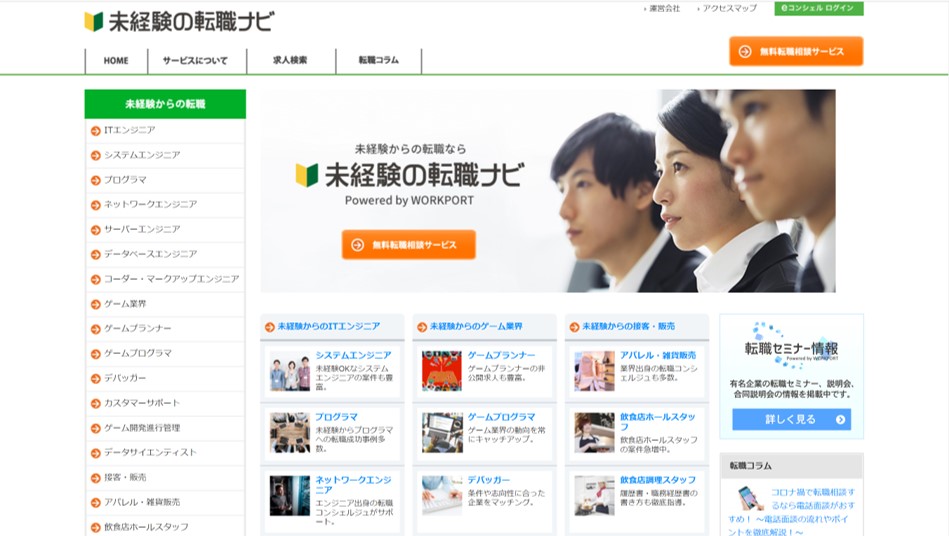Click the プログラマ card thumbnail photo

[x=290, y=433]
